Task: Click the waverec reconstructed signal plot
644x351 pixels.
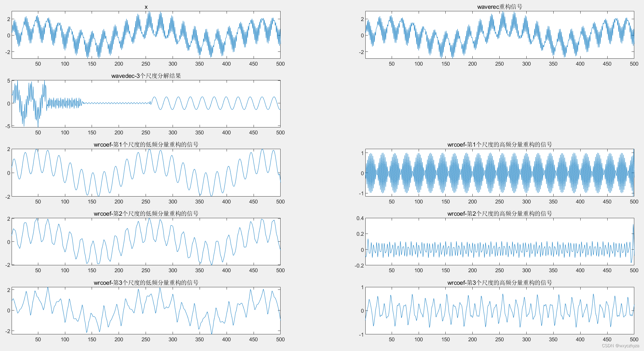Action: coord(500,35)
